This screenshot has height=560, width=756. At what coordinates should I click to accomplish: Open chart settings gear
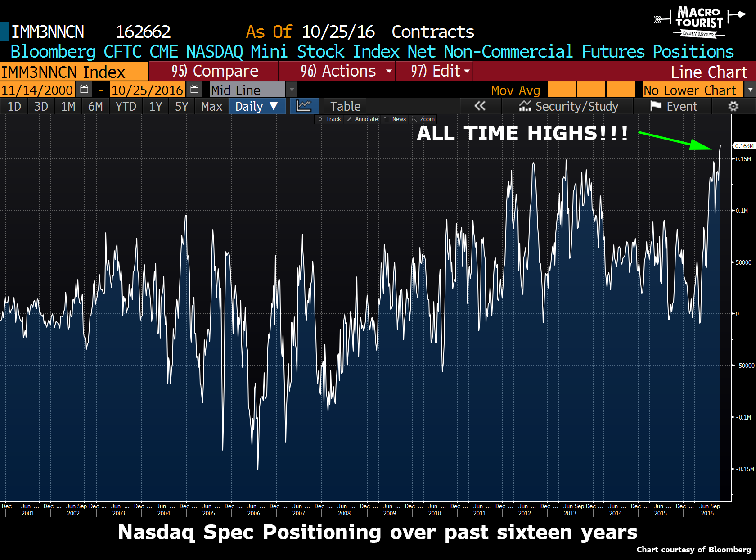[733, 106]
